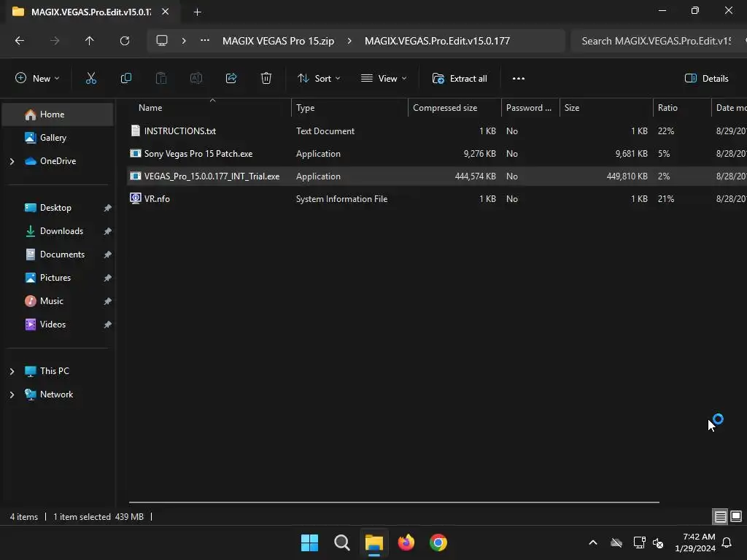The width and height of the screenshot is (747, 560).
Task: Click the Share icon in toolbar
Action: tap(231, 79)
